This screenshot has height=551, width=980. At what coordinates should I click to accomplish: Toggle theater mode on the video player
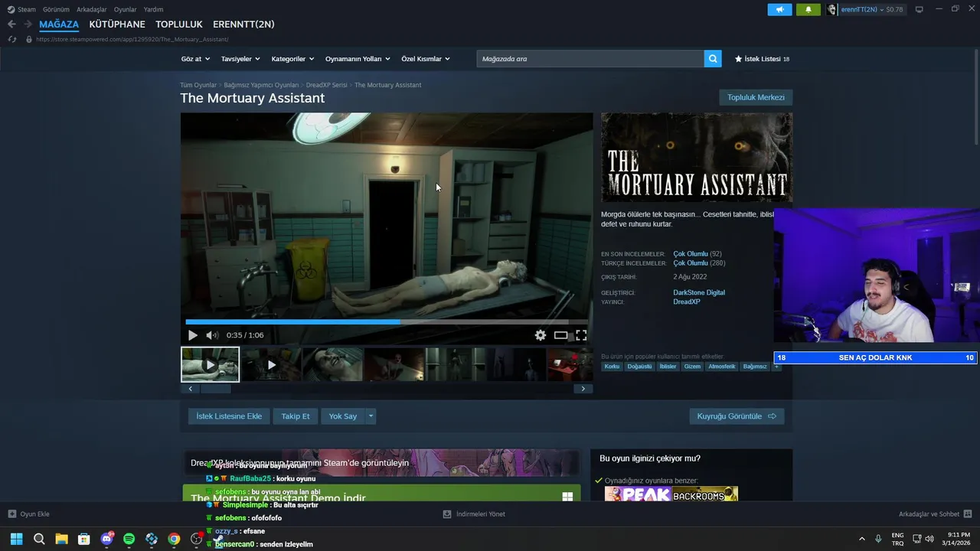[561, 335]
